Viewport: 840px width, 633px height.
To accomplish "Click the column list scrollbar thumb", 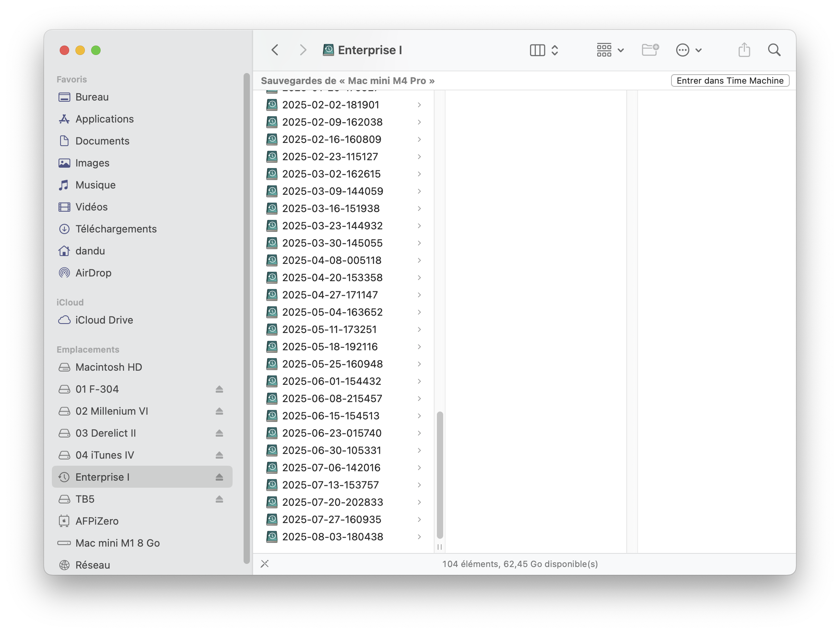I will pos(440,475).
